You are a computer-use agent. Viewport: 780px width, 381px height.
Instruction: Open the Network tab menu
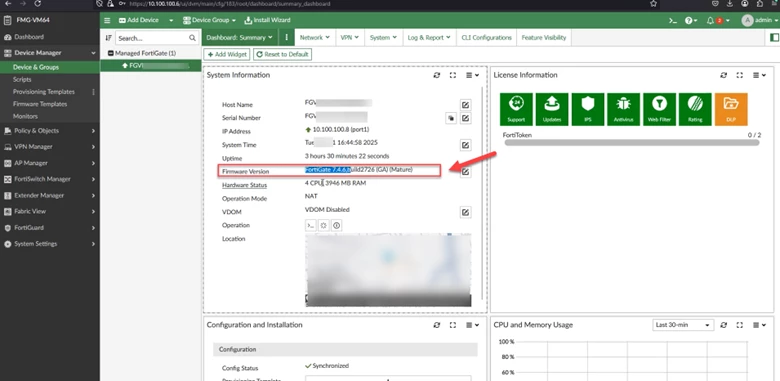pyautogui.click(x=314, y=37)
